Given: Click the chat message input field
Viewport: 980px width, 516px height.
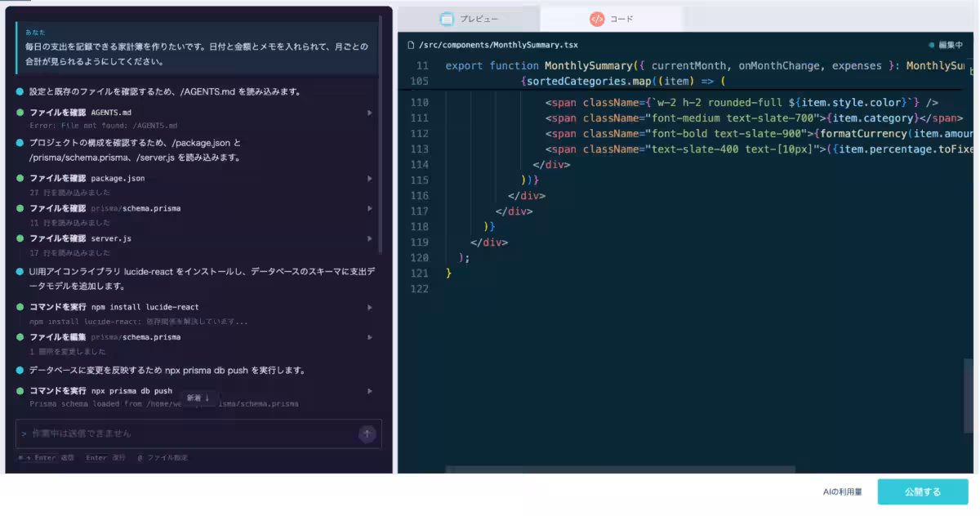Looking at the screenshot, I should pos(187,434).
